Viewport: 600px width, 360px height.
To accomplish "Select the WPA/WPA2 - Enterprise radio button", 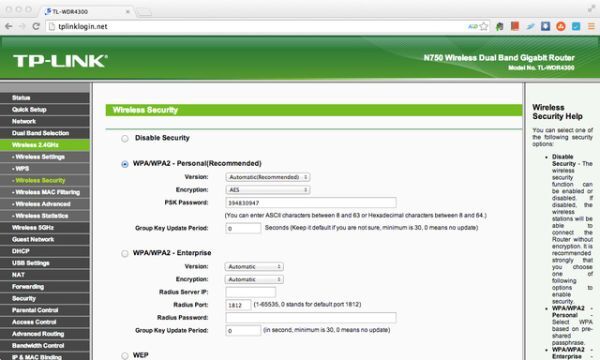I will [x=125, y=253].
